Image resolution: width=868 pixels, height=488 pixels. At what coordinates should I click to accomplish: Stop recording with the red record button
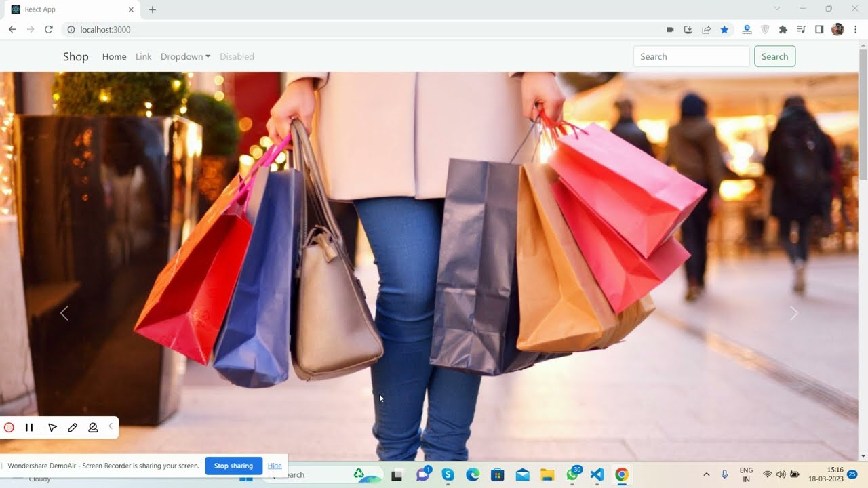(9, 428)
